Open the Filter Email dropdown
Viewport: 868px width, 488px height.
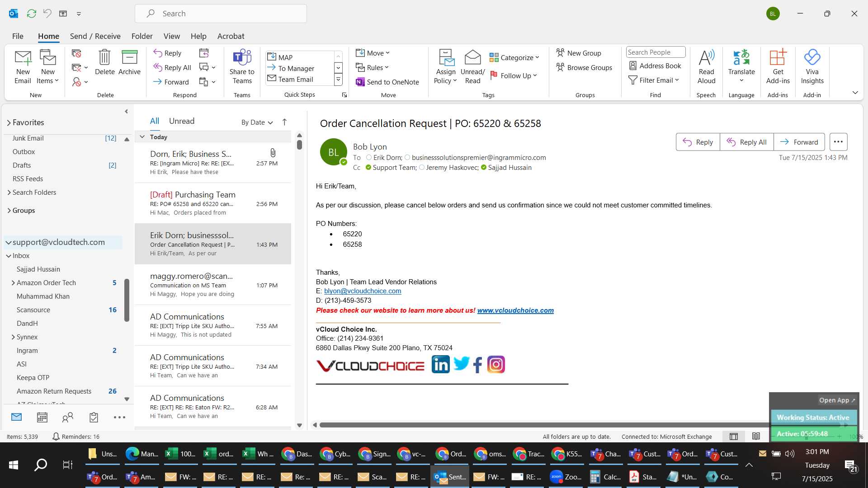(654, 80)
